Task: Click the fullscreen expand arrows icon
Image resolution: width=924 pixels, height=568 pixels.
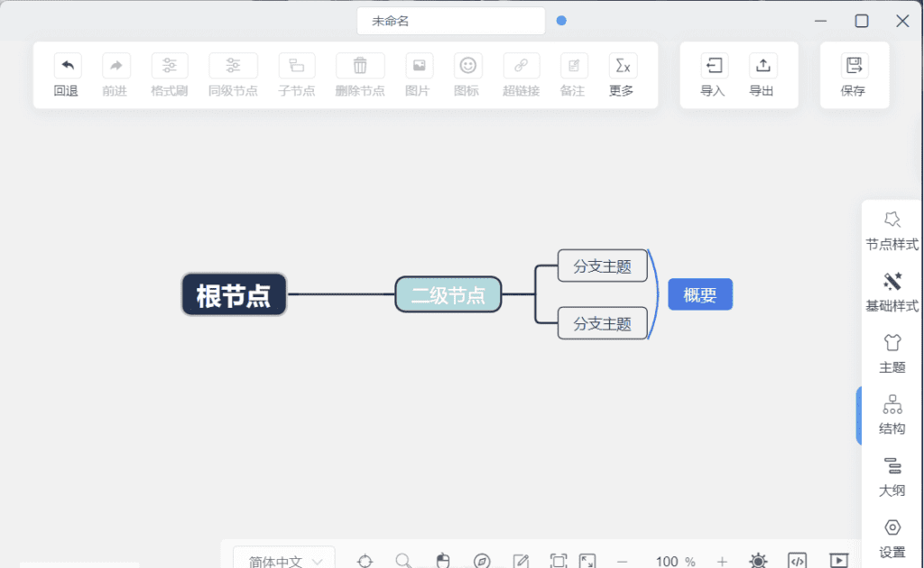Action: coord(587,561)
